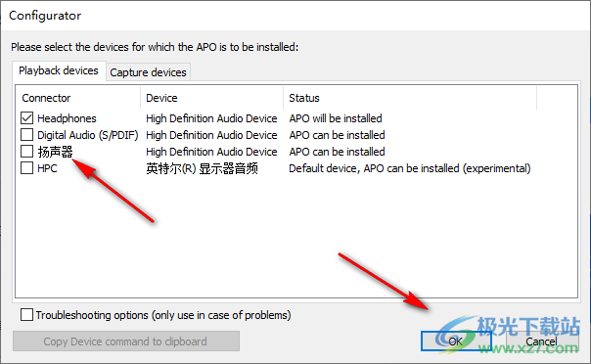Screen dimensions: 591x364
Task: Select the Digital Audio (S/PDIF) row label
Action: (x=88, y=135)
